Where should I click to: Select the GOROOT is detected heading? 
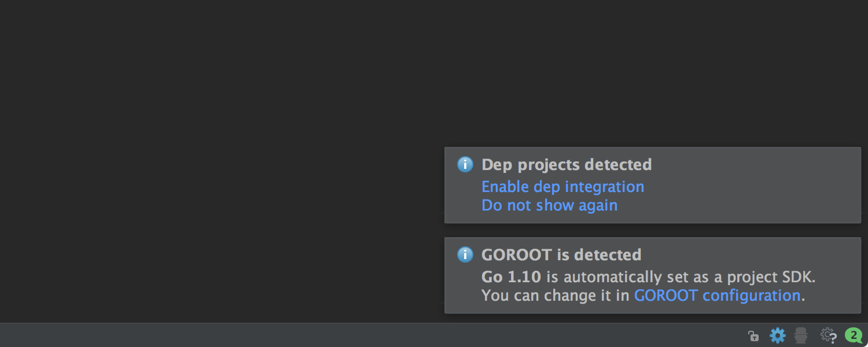point(561,255)
